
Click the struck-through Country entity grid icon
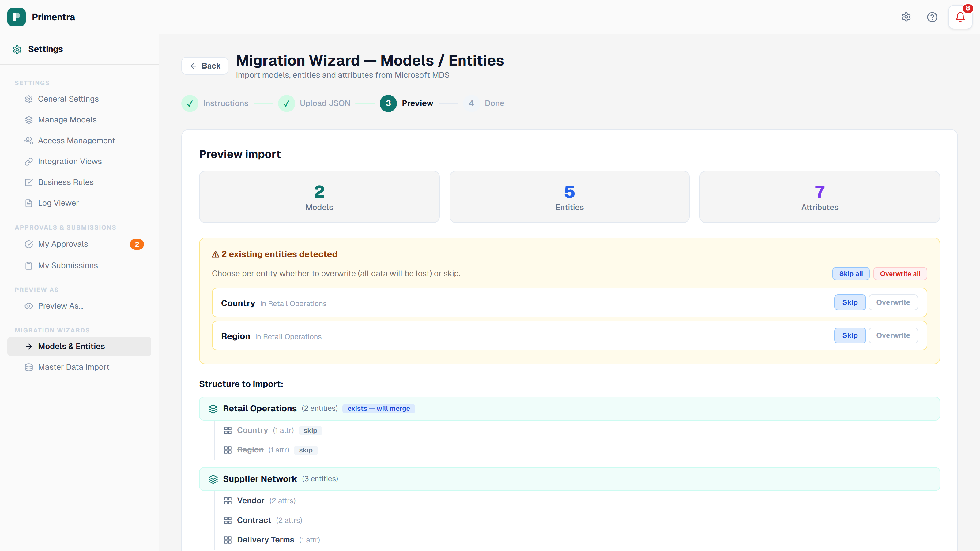click(228, 430)
